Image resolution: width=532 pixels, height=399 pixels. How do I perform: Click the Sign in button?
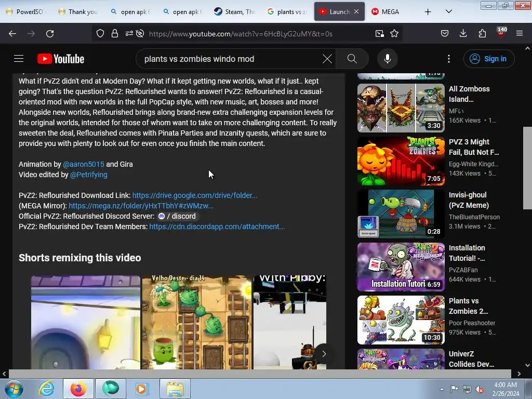point(489,59)
